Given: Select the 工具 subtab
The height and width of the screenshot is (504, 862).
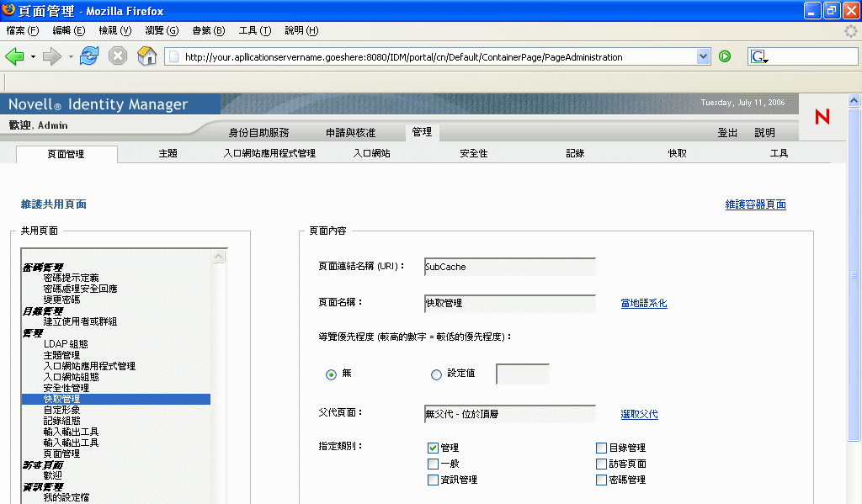Looking at the screenshot, I should (x=779, y=153).
